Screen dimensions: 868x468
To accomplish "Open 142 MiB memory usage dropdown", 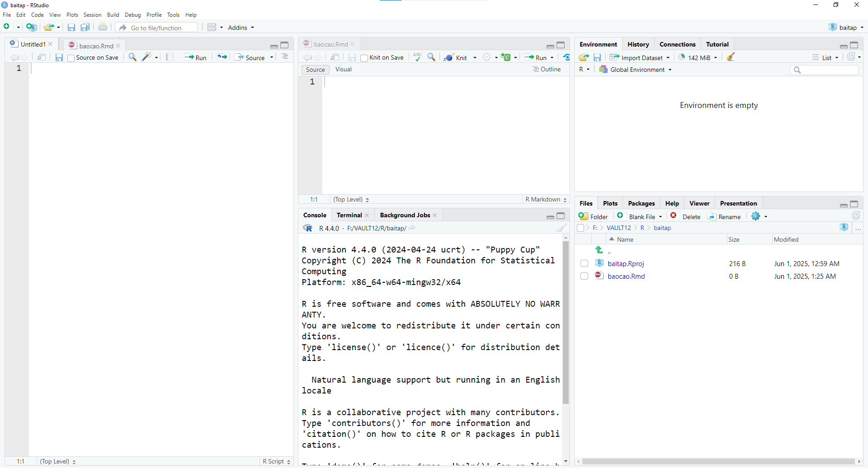I will [698, 57].
